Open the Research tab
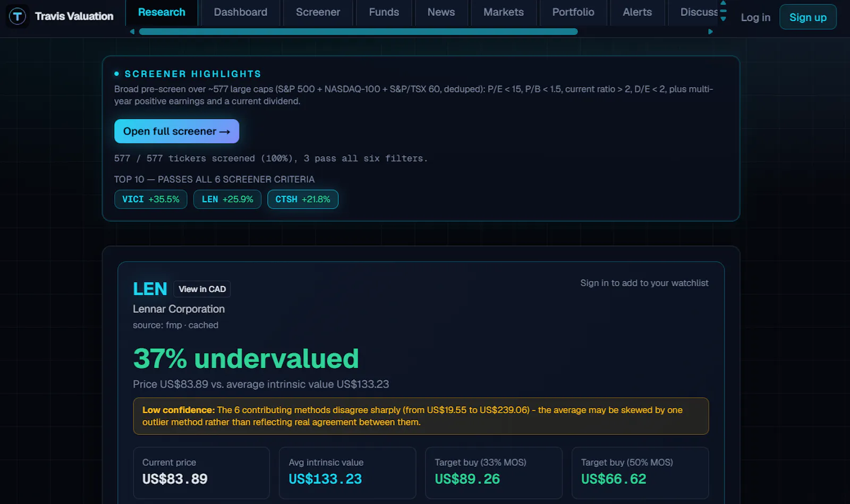This screenshot has height=504, width=850. (x=161, y=12)
